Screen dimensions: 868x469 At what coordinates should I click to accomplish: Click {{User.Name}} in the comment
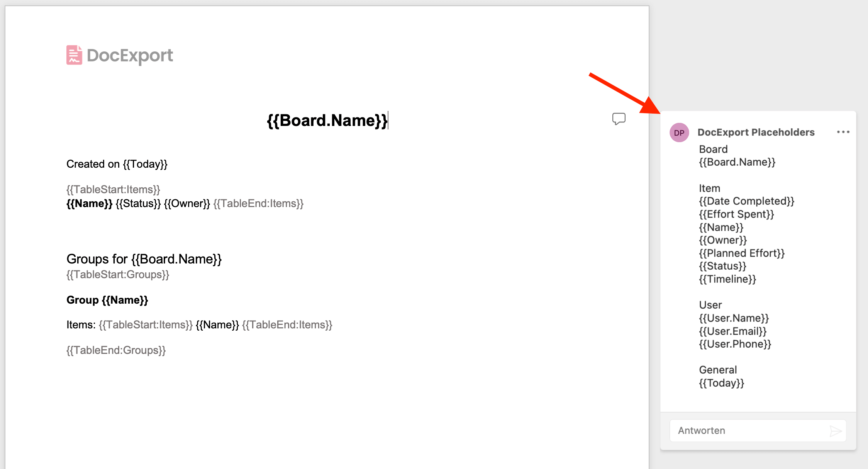(734, 318)
